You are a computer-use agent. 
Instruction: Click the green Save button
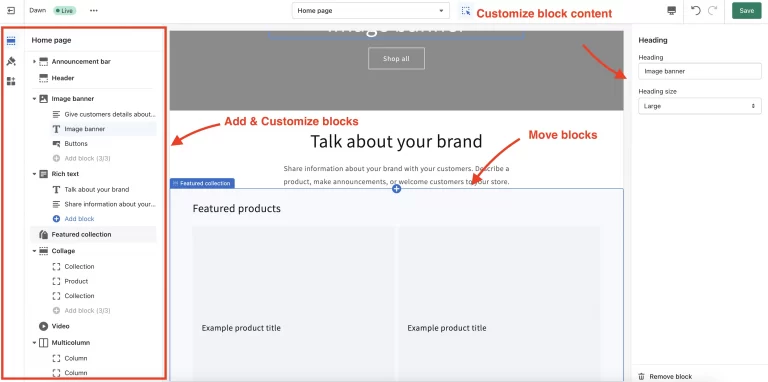tap(746, 11)
